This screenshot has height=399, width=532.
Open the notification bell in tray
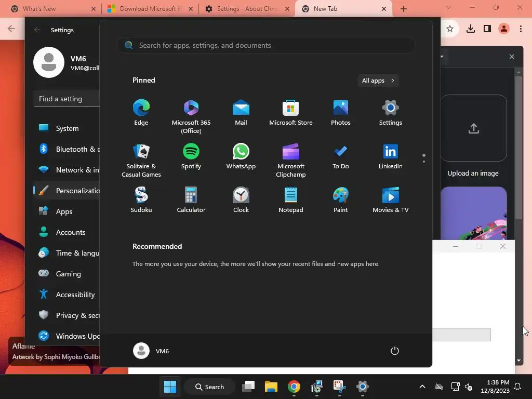pyautogui.click(x=518, y=387)
